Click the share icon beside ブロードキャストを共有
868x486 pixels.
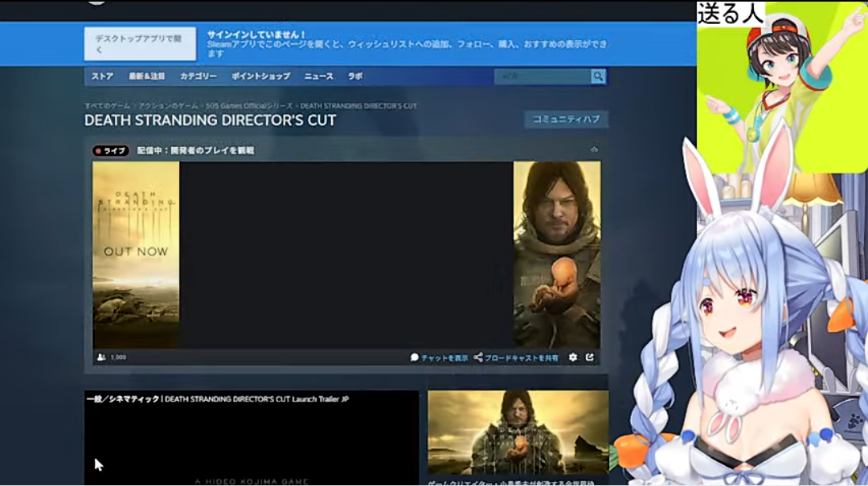(x=478, y=357)
